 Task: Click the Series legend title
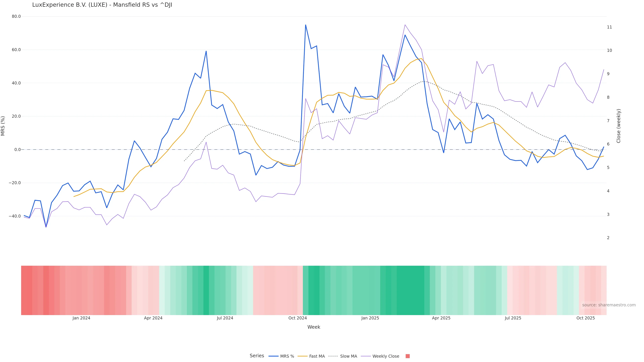coord(257,356)
